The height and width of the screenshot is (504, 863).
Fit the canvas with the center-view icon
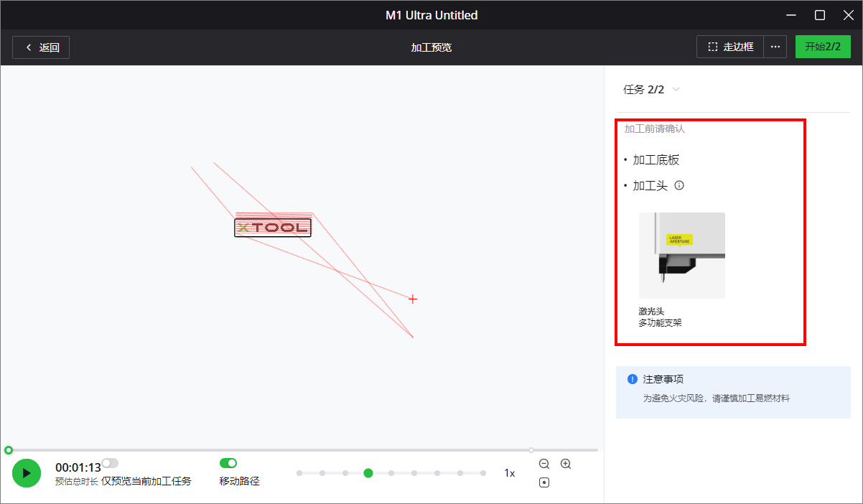(x=544, y=482)
